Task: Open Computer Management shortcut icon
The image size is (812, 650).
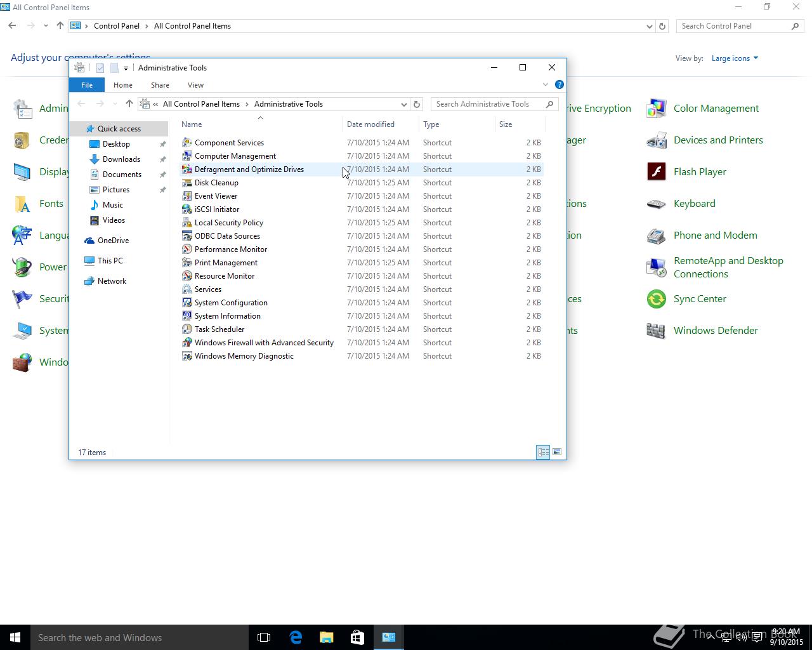Action: (187, 156)
